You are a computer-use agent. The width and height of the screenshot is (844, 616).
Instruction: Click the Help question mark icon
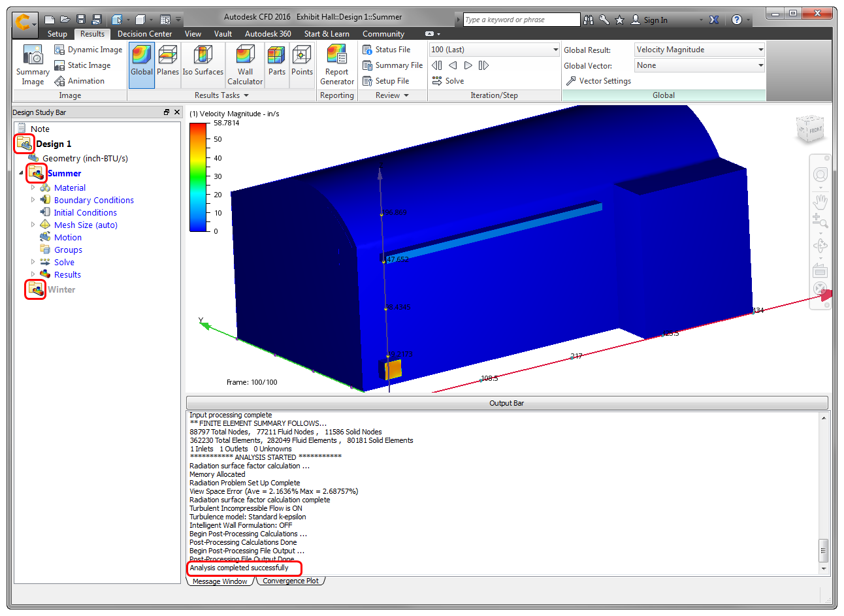click(737, 20)
